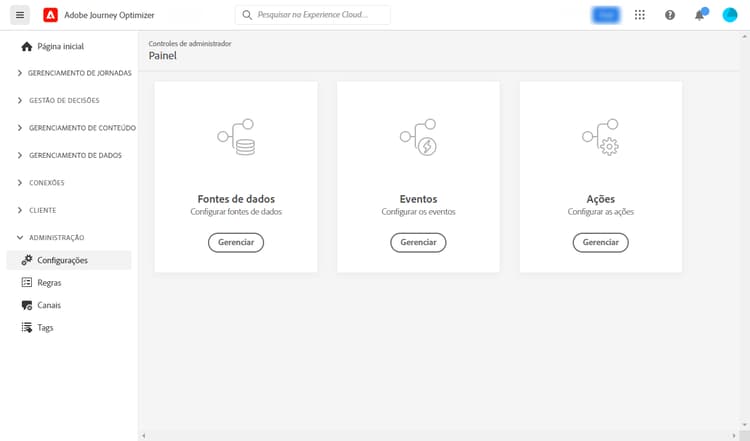Open the user profile avatar
The width and height of the screenshot is (750, 441).
click(x=729, y=15)
